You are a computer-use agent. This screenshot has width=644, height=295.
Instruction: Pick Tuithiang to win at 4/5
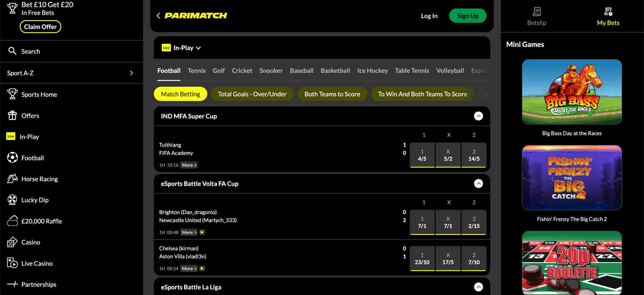tap(422, 155)
